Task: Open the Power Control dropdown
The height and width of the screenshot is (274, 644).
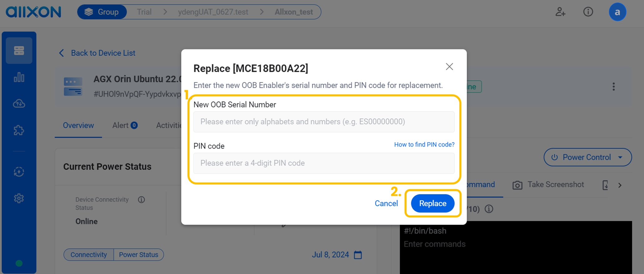Action: pos(587,157)
